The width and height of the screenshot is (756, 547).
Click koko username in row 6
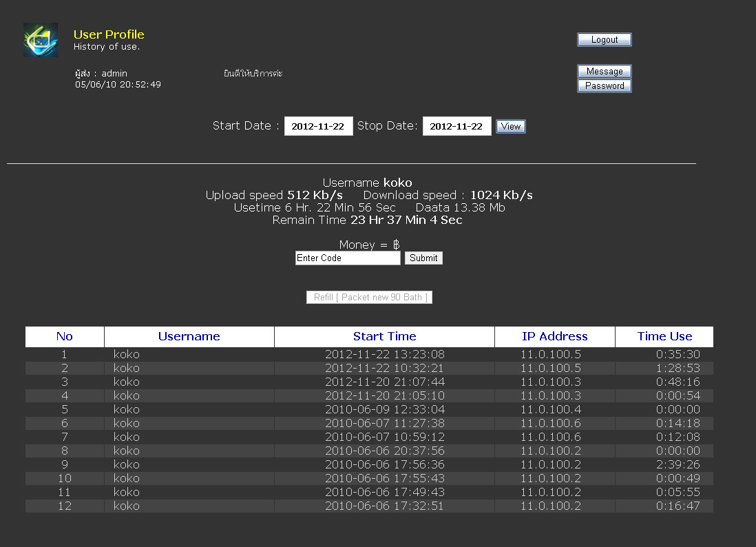126,423
